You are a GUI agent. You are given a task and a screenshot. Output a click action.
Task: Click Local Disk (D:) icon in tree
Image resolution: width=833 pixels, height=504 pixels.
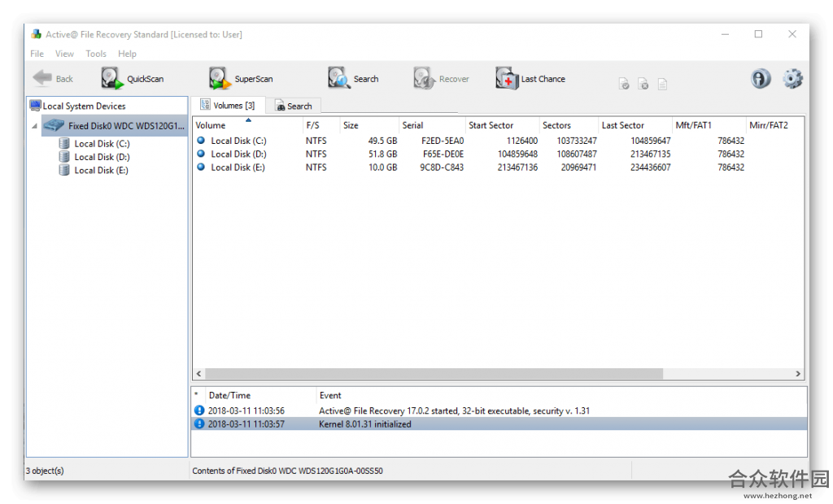tap(64, 157)
